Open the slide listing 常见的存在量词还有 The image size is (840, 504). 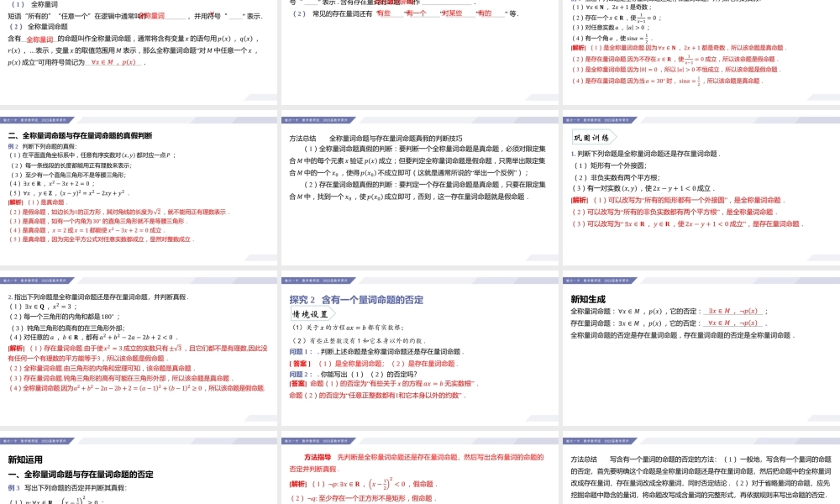coord(420,52)
